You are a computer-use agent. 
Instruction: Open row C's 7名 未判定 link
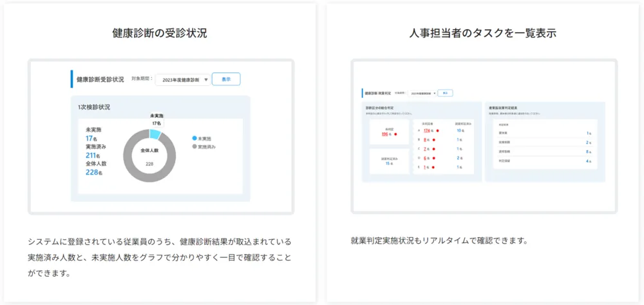pos(426,149)
